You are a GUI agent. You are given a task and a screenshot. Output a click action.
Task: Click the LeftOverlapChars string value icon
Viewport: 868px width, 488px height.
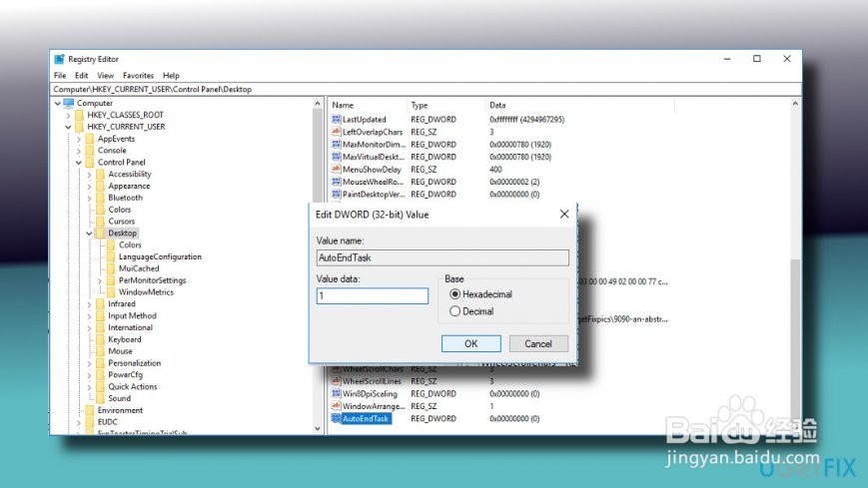click(x=336, y=132)
